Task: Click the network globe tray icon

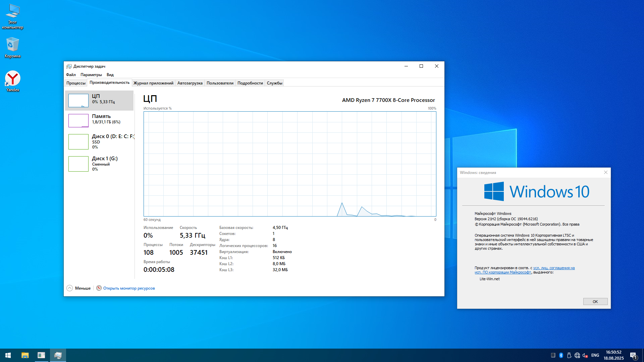Action: [x=577, y=355]
